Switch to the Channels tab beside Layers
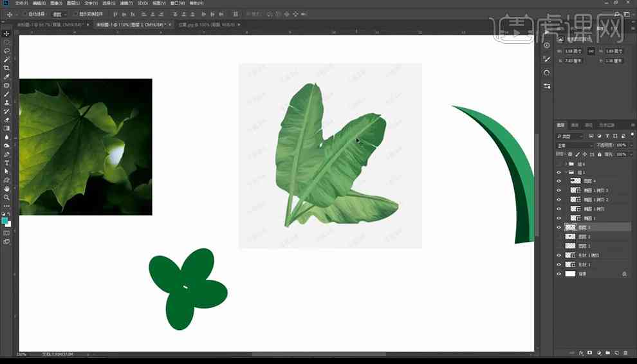Viewport: 637px width, 364px height. coord(575,125)
